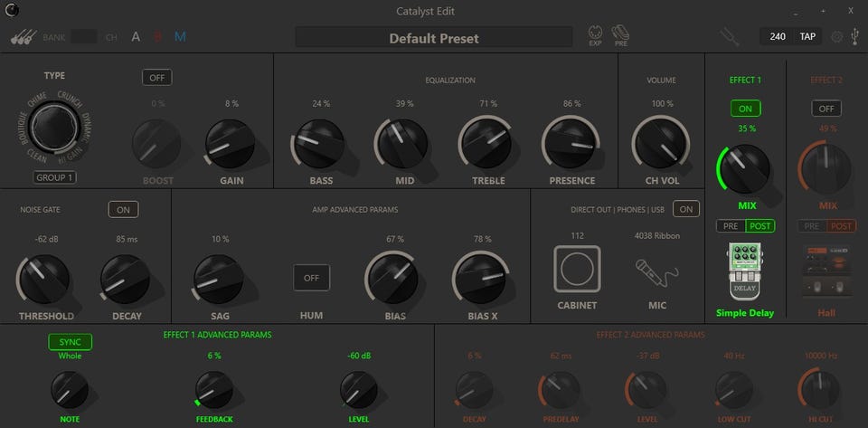Click the BOOST knob
868x428 pixels.
(x=156, y=144)
